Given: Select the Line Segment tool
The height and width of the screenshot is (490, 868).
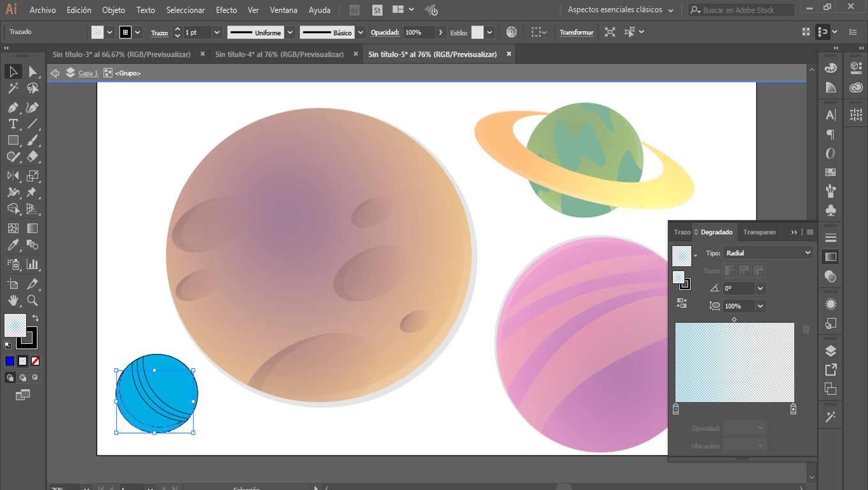Looking at the screenshot, I should [33, 124].
